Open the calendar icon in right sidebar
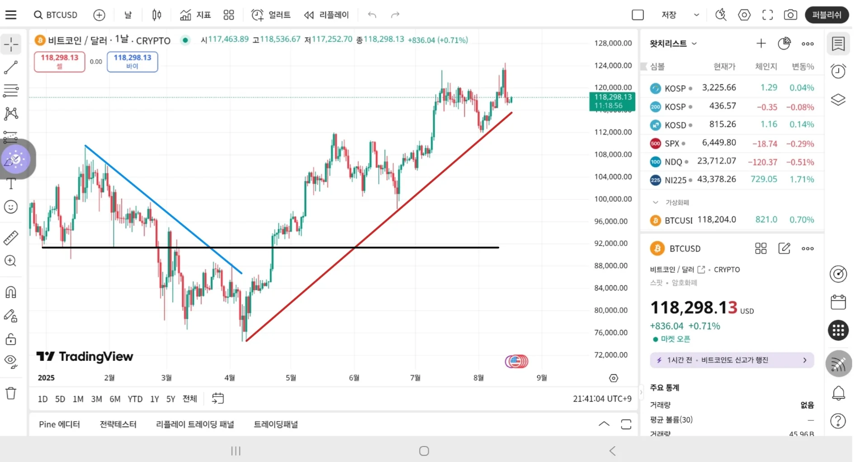868x462 pixels. pyautogui.click(x=838, y=302)
